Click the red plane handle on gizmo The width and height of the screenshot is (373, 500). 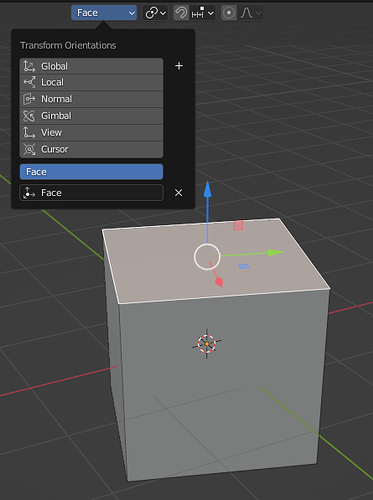click(x=238, y=226)
